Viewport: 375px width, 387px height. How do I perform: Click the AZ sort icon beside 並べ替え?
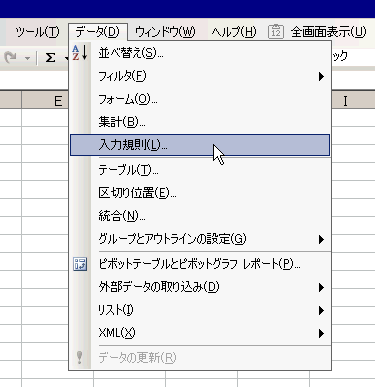(x=80, y=53)
